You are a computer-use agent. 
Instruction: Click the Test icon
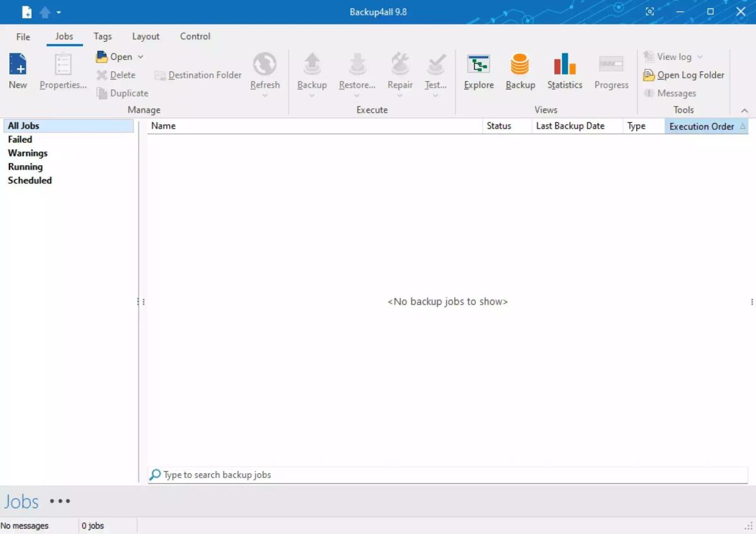[x=435, y=69]
